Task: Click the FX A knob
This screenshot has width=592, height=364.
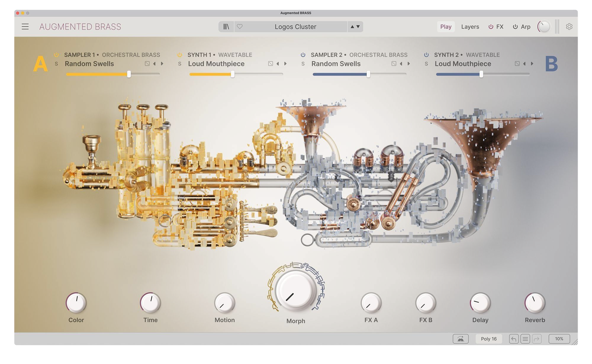Action: coord(371,303)
